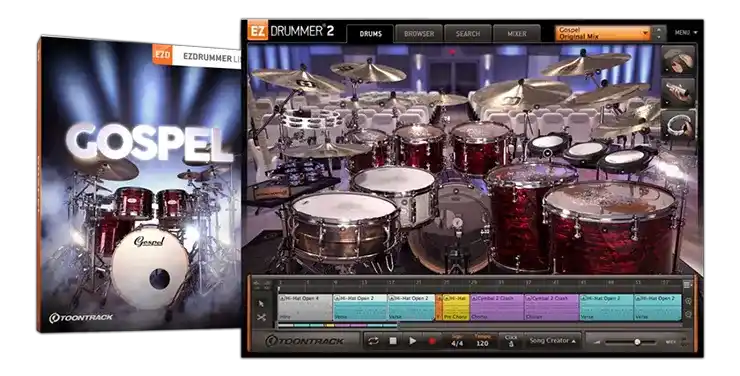Click the Toontrack logo in transport bar
The width and height of the screenshot is (740, 376).
coord(304,341)
